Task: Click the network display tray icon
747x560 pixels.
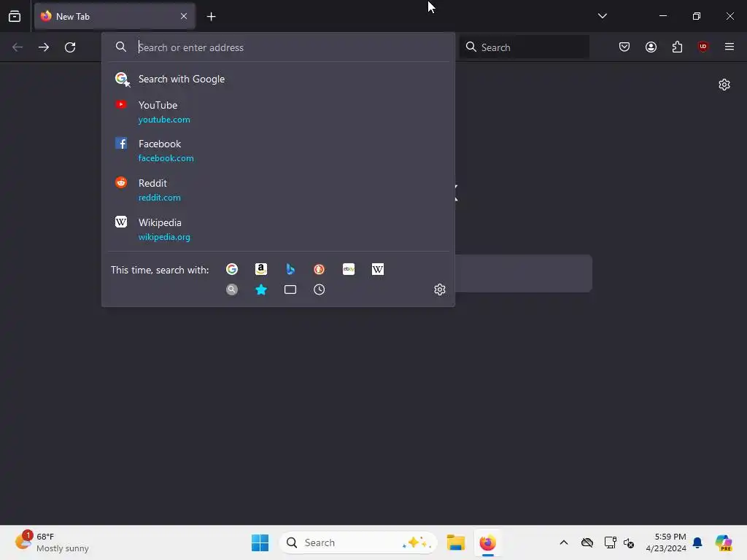Action: [610, 542]
